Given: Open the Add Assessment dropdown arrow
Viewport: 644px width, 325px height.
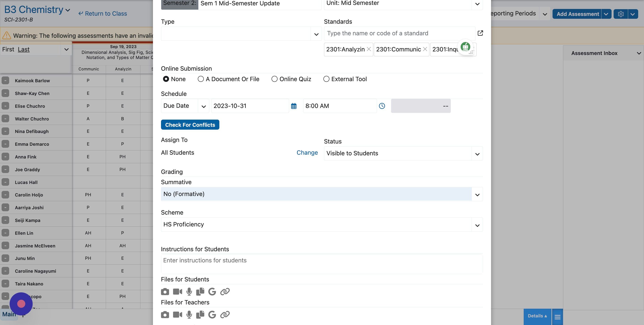Looking at the screenshot, I should coord(606,14).
